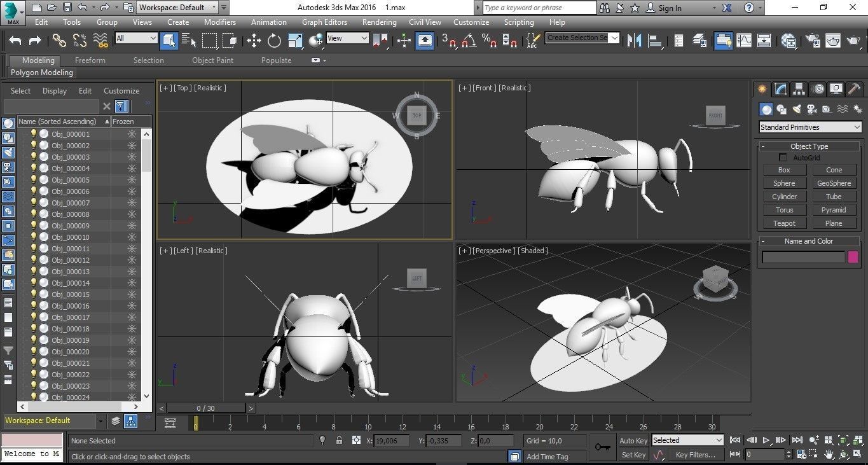Toggle the Auto Key mode

pyautogui.click(x=633, y=440)
